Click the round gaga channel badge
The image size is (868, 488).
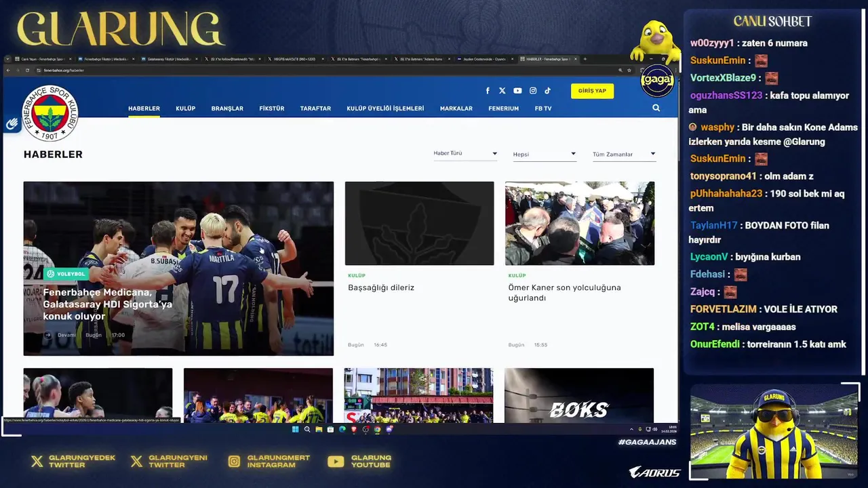[x=657, y=81]
